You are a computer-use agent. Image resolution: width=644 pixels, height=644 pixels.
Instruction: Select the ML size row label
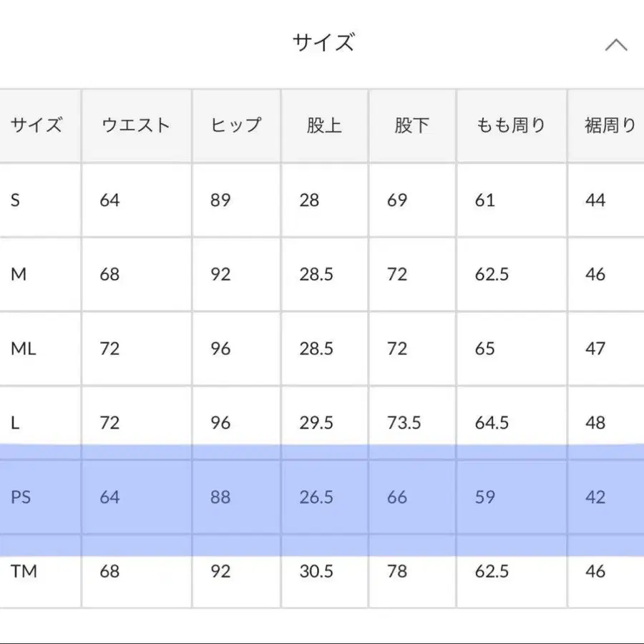22,348
